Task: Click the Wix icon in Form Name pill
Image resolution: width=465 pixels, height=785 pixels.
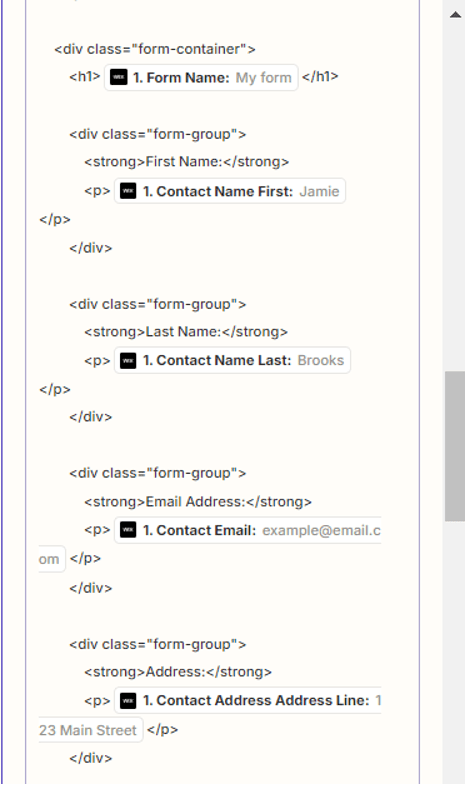Action: point(119,78)
